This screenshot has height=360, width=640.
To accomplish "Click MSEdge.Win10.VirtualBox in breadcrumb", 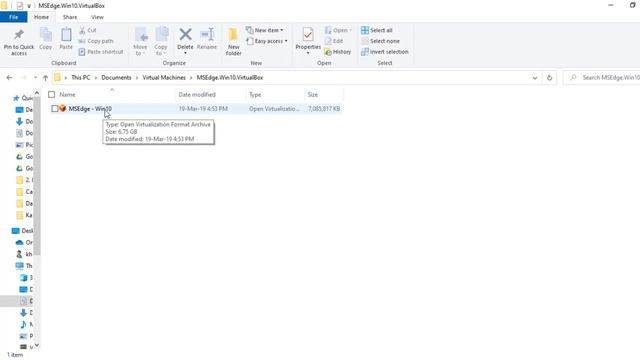I will coord(230,78).
